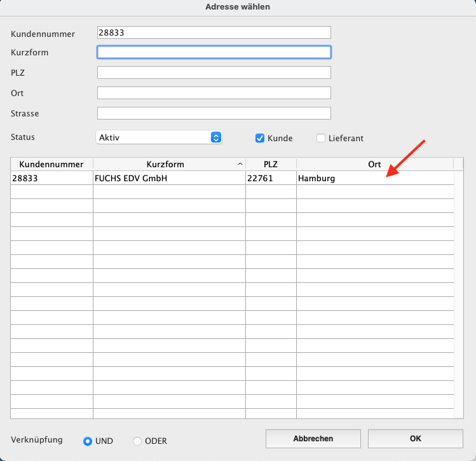The image size is (476, 461).
Task: Toggle the Kurzform sort arrow indicator
Action: pos(240,164)
